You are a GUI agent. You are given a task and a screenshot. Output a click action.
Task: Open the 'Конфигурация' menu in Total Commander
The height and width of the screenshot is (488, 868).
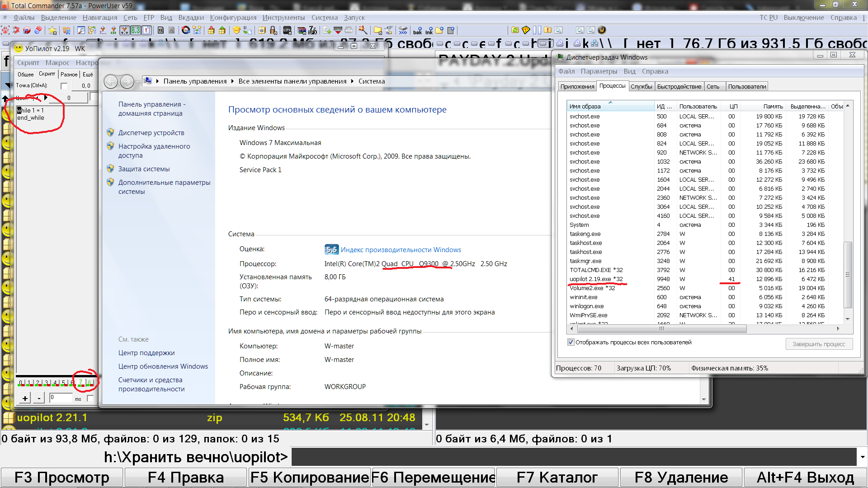click(x=233, y=18)
